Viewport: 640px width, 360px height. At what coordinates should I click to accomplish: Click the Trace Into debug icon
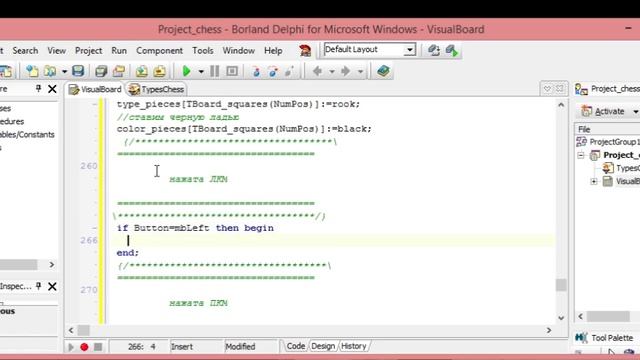256,71
